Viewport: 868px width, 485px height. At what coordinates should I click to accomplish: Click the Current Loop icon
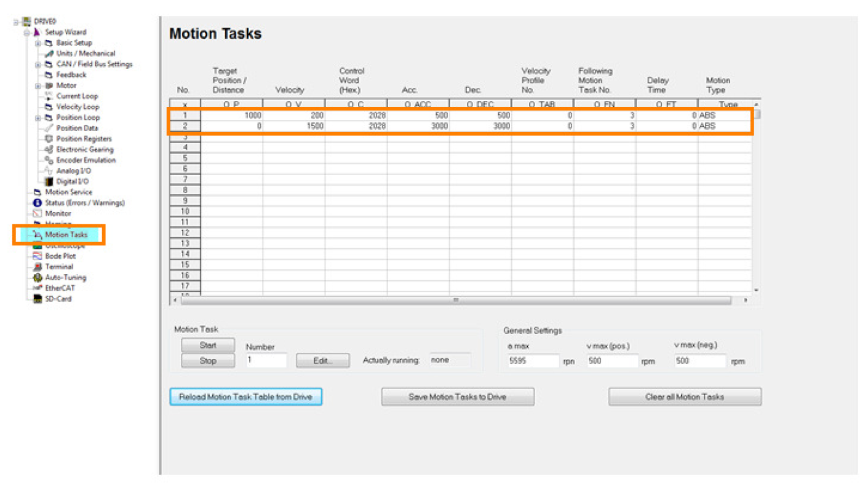click(49, 96)
